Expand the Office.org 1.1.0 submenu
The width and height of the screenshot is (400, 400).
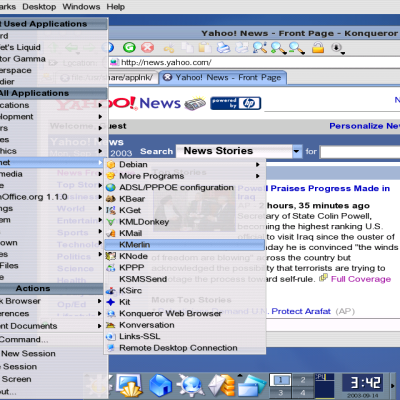(x=52, y=197)
